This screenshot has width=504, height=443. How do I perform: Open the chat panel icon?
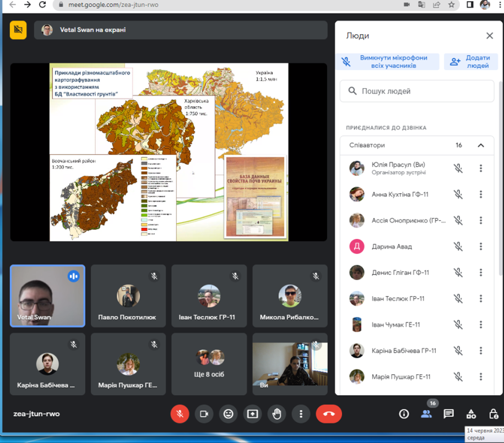(448, 414)
